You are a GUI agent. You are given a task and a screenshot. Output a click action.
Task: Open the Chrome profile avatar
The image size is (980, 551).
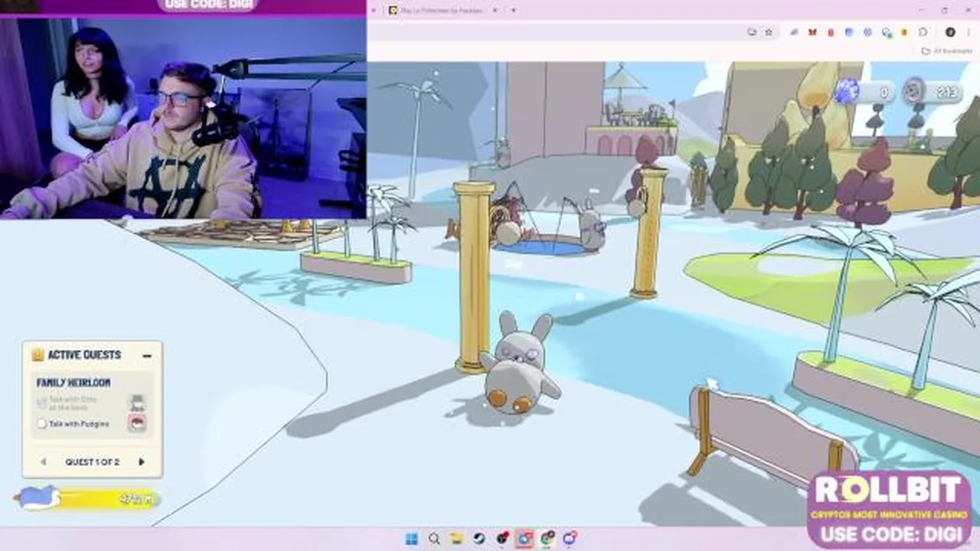tap(950, 32)
